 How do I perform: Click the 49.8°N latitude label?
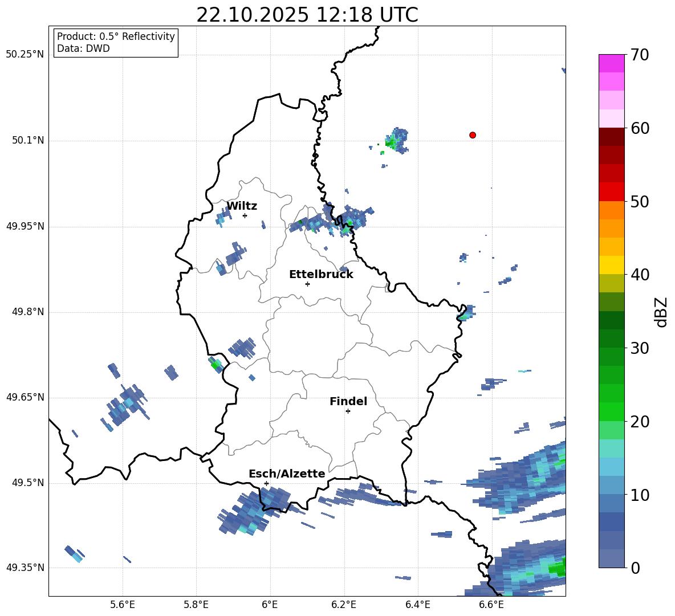click(27, 312)
